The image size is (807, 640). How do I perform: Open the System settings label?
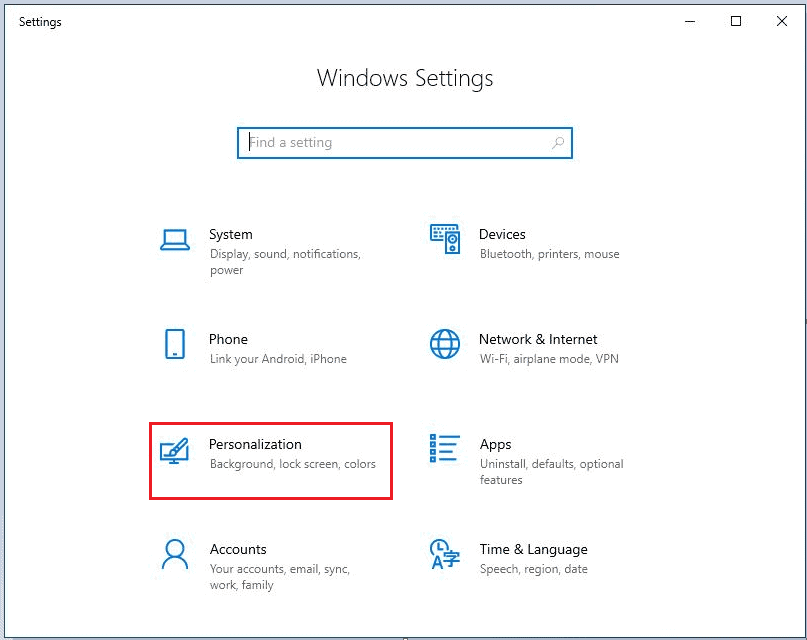230,234
